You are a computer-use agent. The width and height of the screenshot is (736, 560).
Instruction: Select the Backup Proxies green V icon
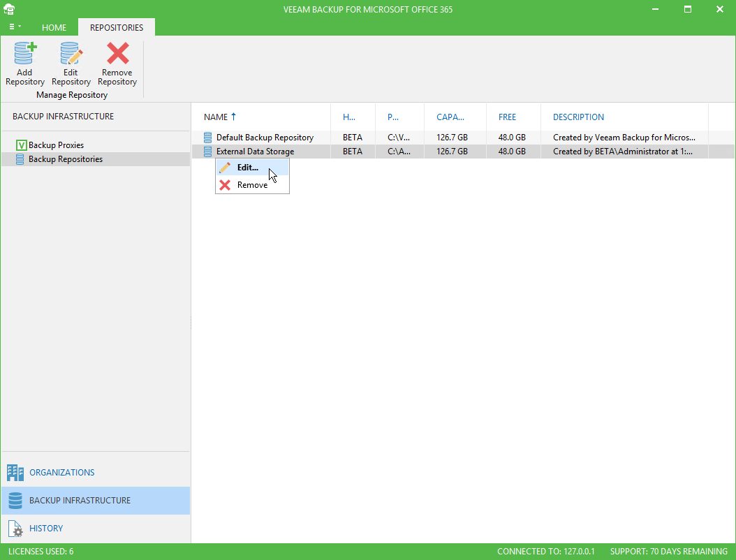(x=21, y=145)
